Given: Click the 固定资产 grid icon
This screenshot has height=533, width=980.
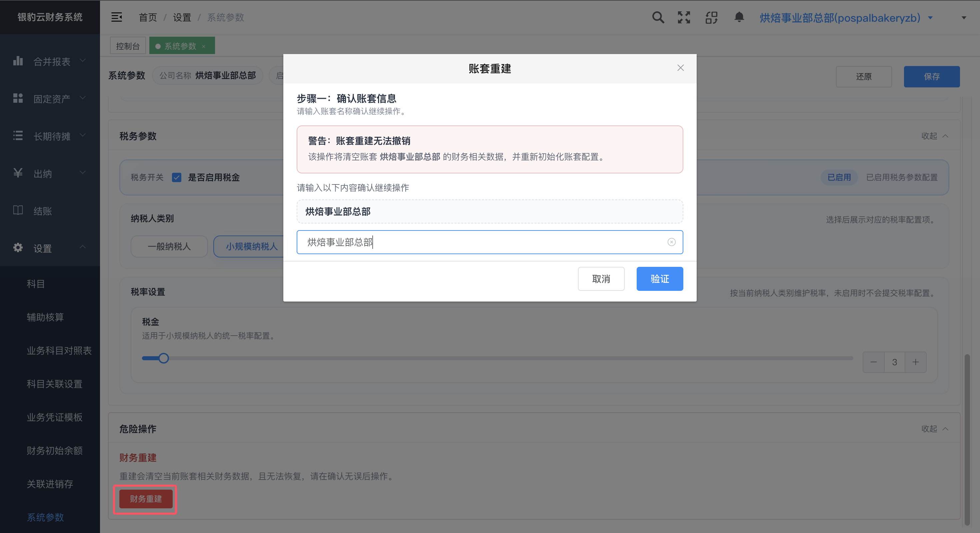Looking at the screenshot, I should point(18,98).
